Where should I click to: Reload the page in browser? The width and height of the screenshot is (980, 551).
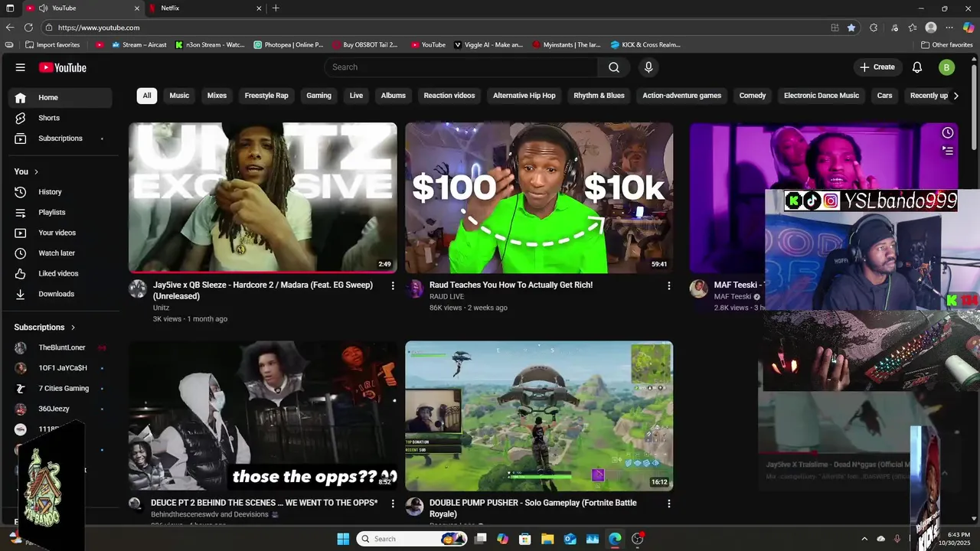(x=28, y=28)
